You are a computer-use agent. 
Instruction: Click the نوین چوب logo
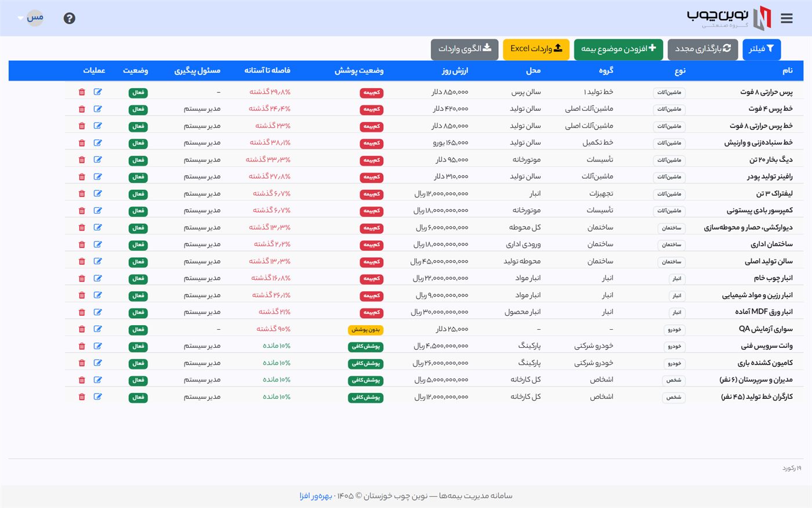pos(730,18)
